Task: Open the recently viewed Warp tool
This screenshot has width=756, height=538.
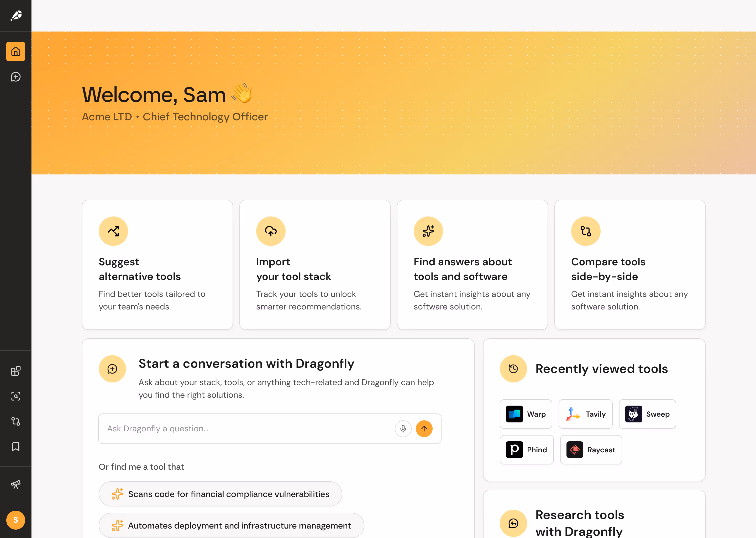Action: (x=526, y=414)
